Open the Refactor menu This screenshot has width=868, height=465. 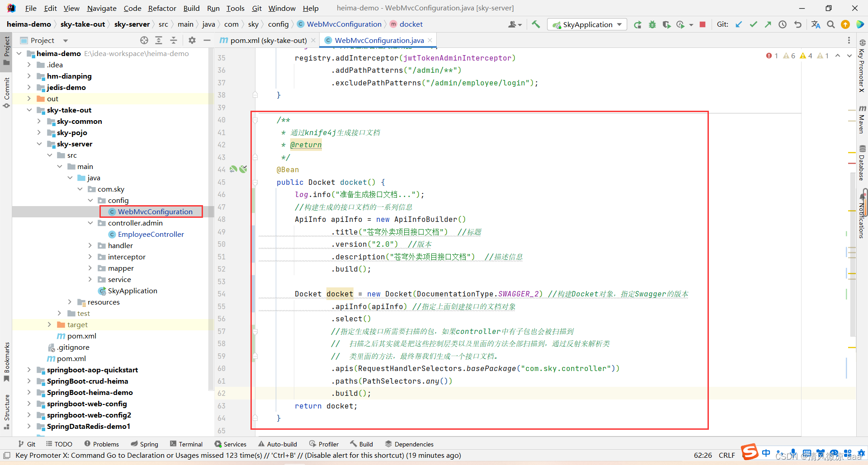tap(162, 8)
